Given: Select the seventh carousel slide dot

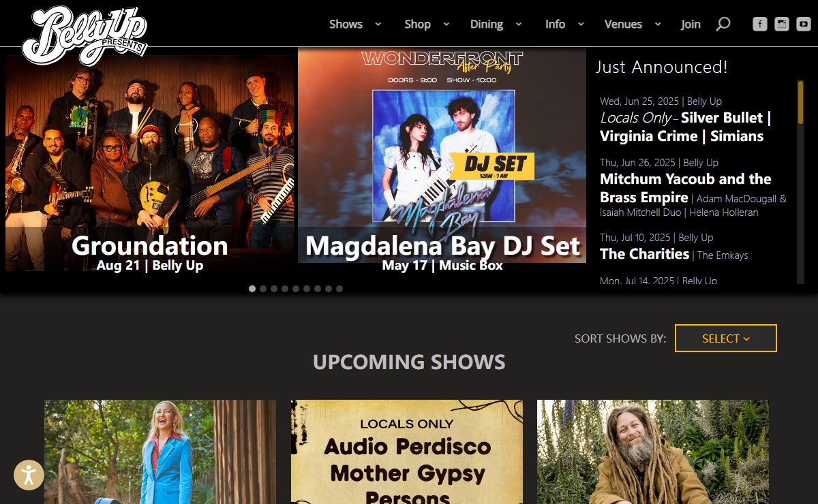Looking at the screenshot, I should (318, 289).
